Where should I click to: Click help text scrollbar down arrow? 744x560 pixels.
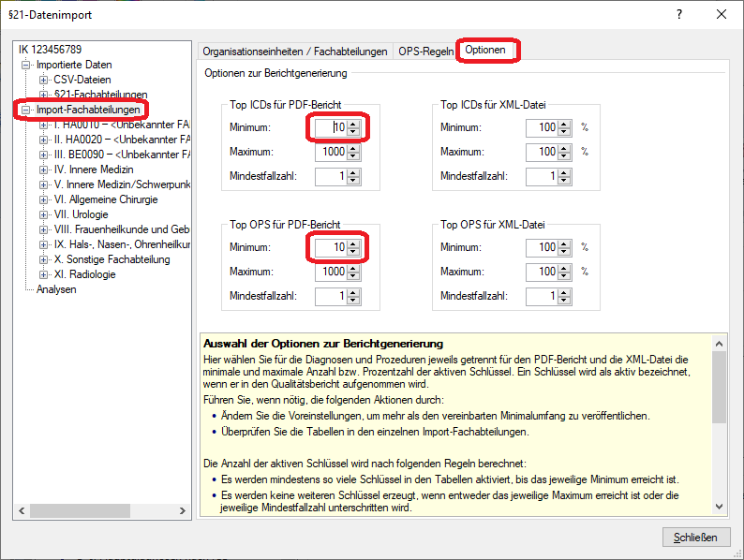click(x=720, y=507)
